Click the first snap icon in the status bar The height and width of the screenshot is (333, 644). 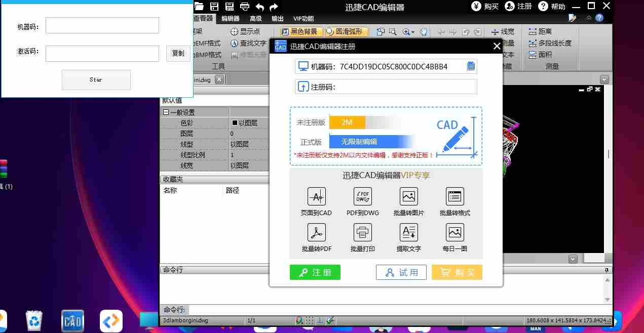(x=300, y=320)
